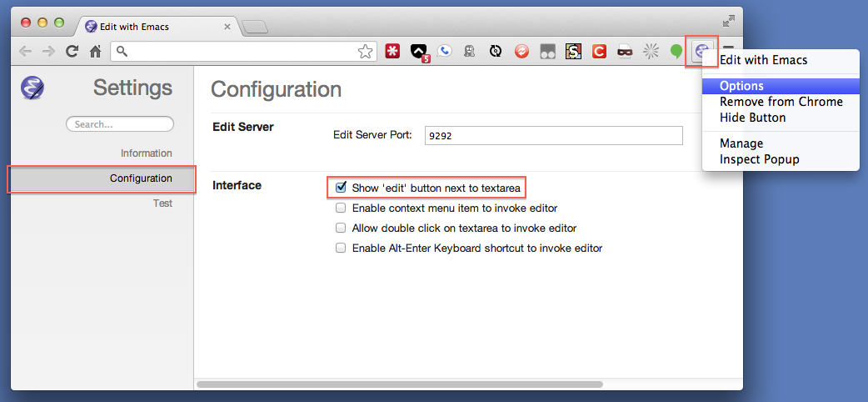Screen dimensions: 868x402
Task: Open the Test settings section
Action: tap(162, 204)
